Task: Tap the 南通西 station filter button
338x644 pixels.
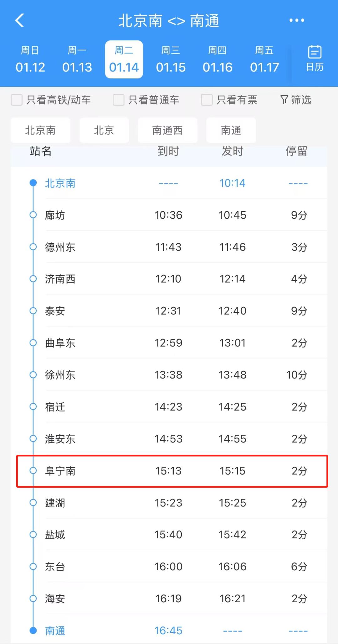Action: click(167, 130)
